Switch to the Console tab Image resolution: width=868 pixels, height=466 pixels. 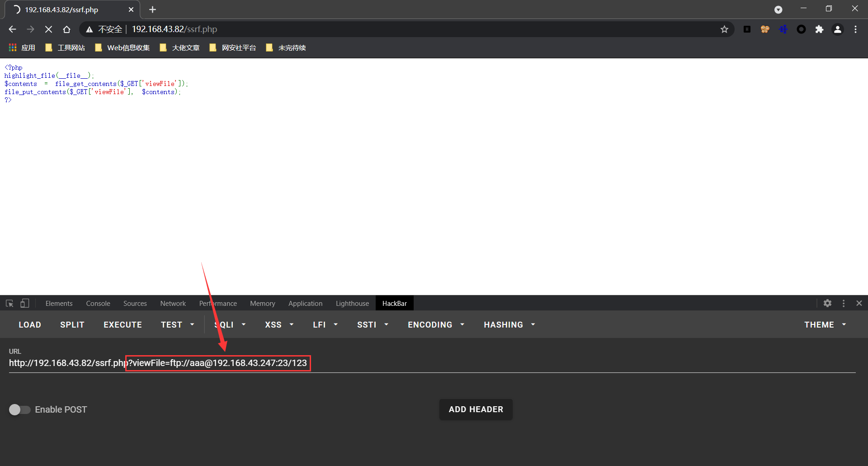tap(98, 304)
